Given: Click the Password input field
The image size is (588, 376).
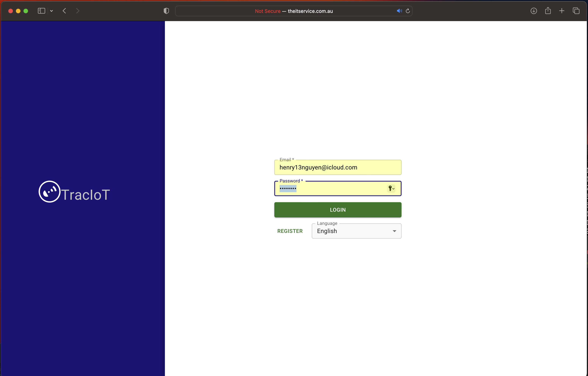Looking at the screenshot, I should click(x=338, y=188).
